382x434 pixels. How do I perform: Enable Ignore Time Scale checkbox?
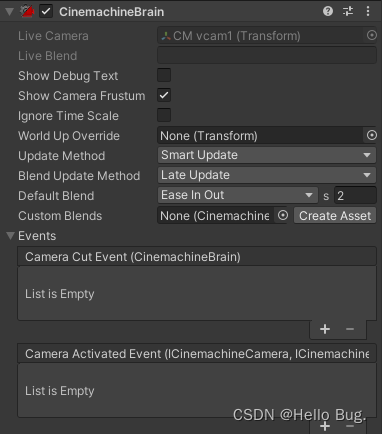pyautogui.click(x=164, y=115)
